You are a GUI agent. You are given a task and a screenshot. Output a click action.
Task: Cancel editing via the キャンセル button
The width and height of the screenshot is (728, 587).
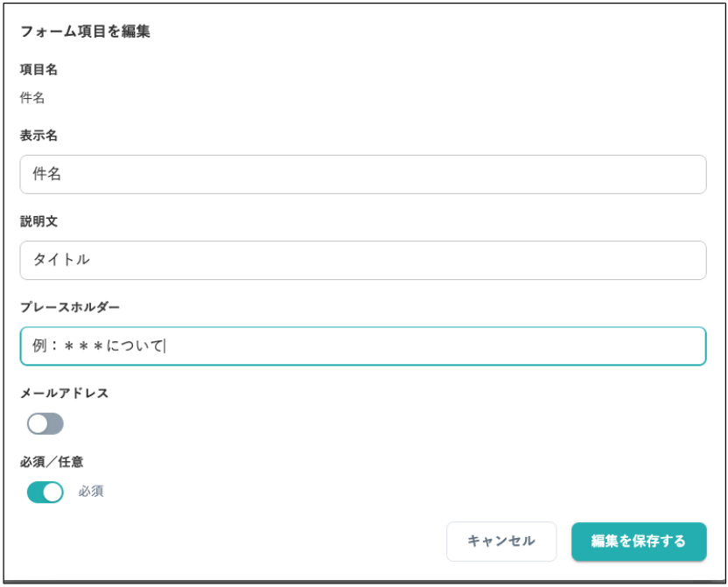pos(501,542)
